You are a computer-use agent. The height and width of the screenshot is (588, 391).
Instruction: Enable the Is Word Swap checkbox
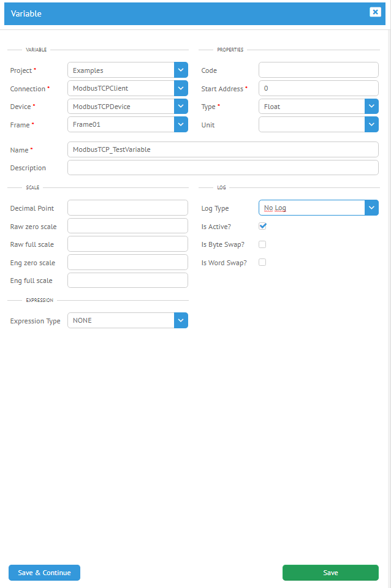tap(262, 262)
